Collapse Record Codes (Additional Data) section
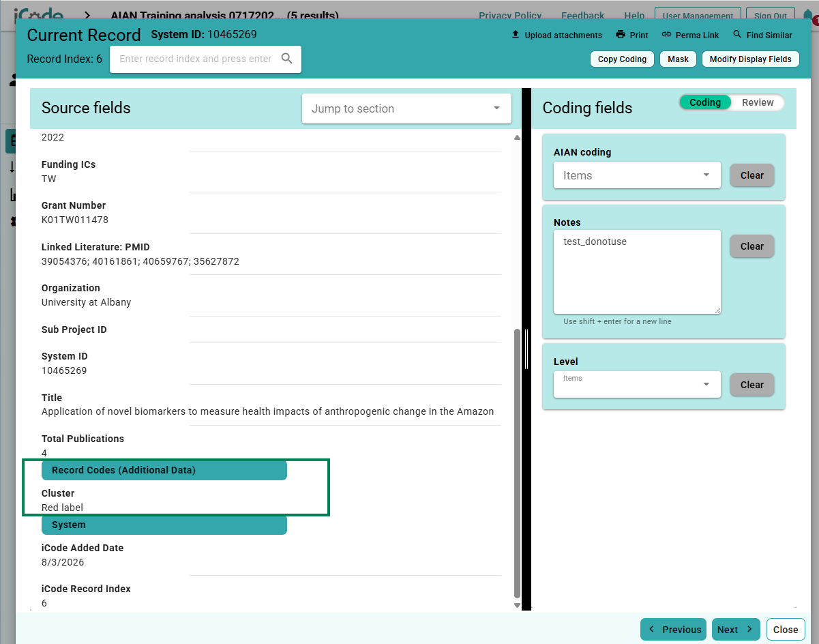The height and width of the screenshot is (644, 819). point(164,470)
